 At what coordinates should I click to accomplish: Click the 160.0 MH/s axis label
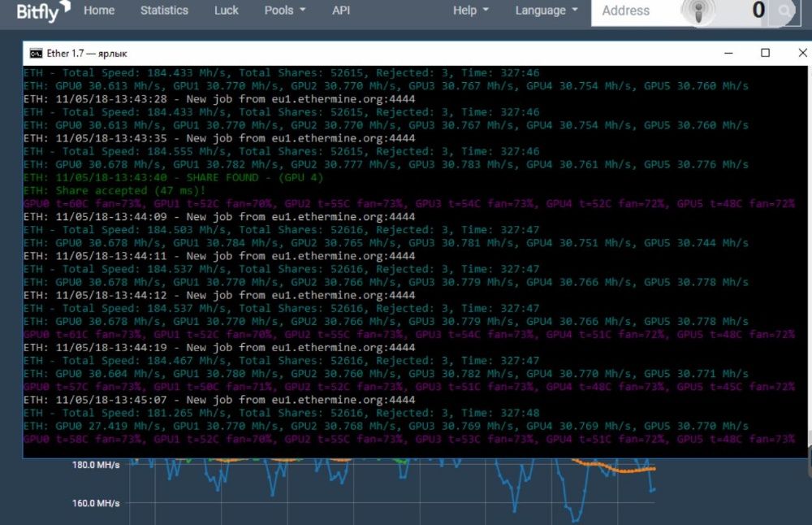point(96,503)
